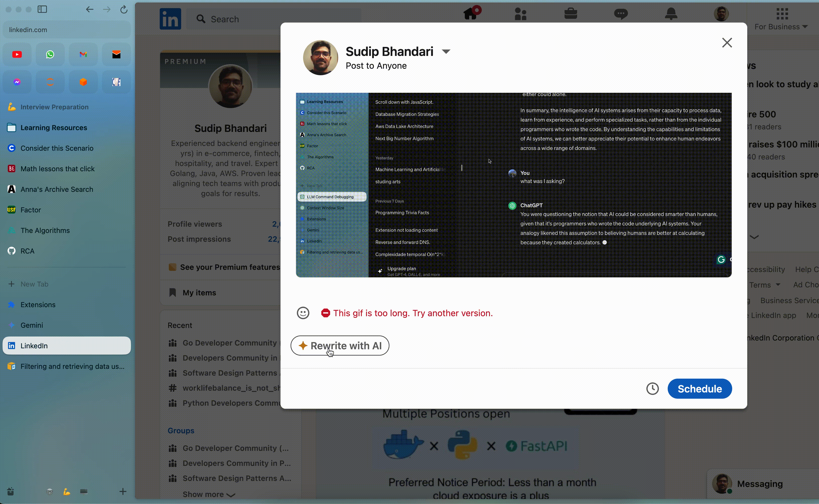
Task: Click the uploaded GIF preview image
Action: click(514, 185)
